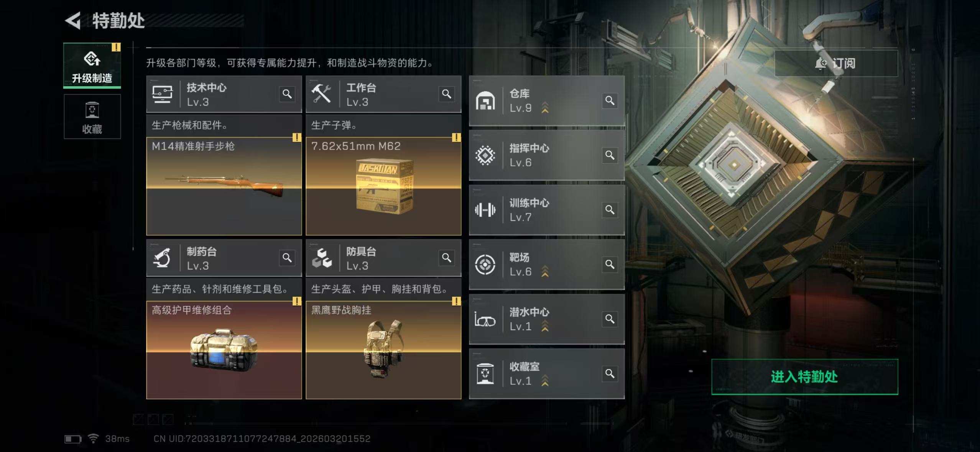
Task: Click the magnifier icon on 仓库
Action: tap(610, 100)
